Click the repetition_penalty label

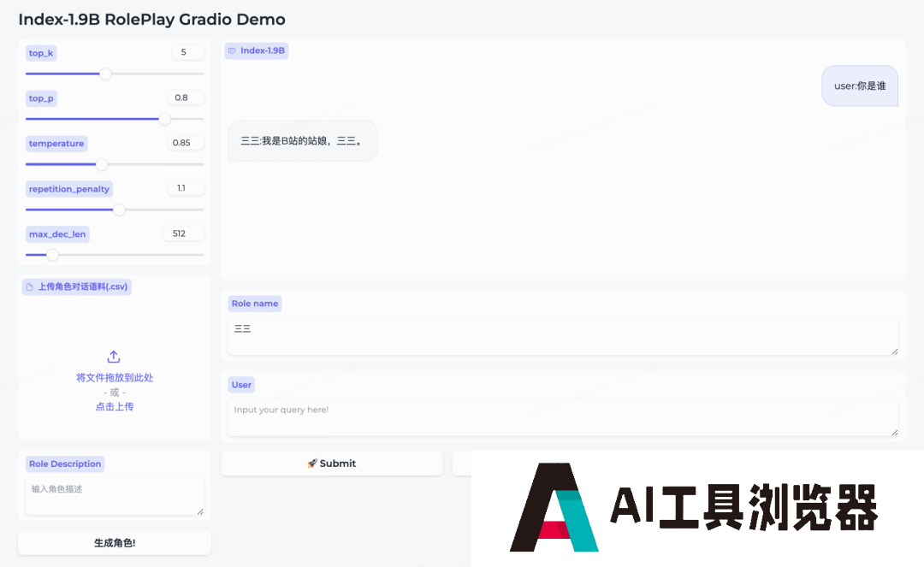[69, 189]
